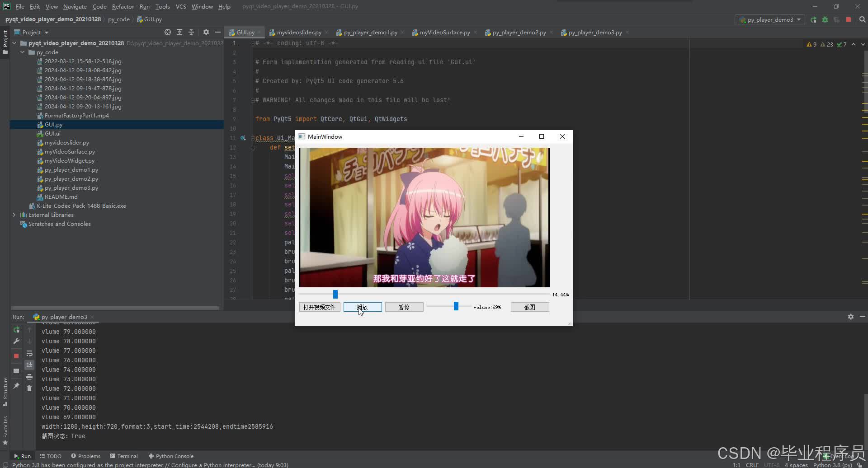868x468 pixels.
Task: Toggle soft-wrap in Run console
Action: click(x=29, y=353)
